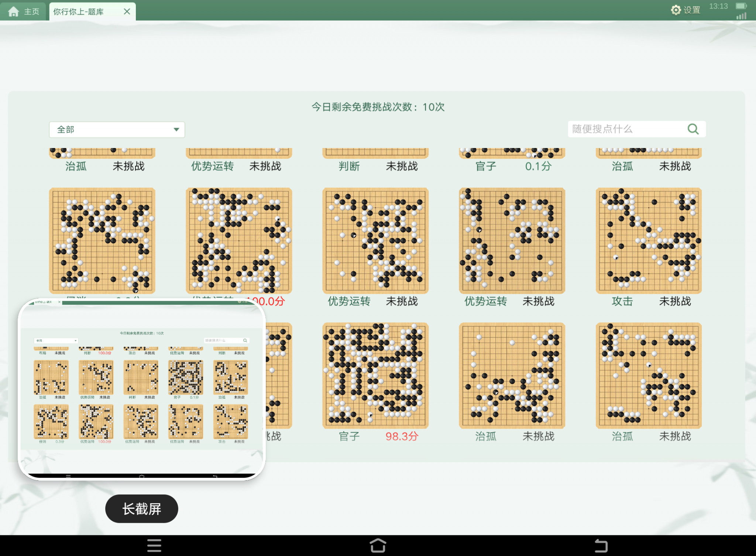Click the magnifier search icon

click(693, 129)
